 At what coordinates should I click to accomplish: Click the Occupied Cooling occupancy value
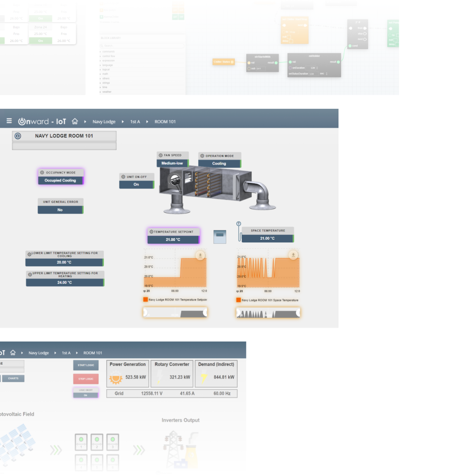pos(60,180)
